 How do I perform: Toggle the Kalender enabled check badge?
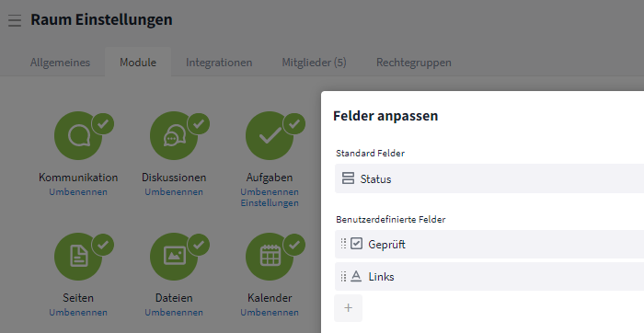[x=294, y=245]
